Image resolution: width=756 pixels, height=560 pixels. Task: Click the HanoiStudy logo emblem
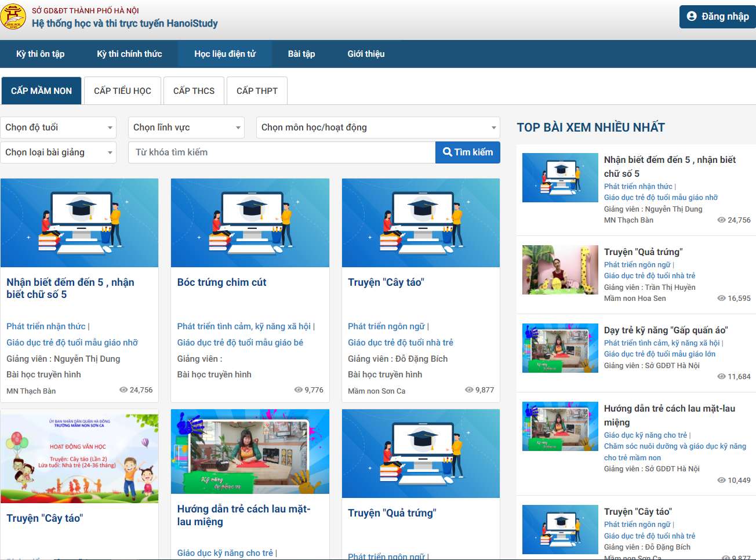[x=13, y=16]
